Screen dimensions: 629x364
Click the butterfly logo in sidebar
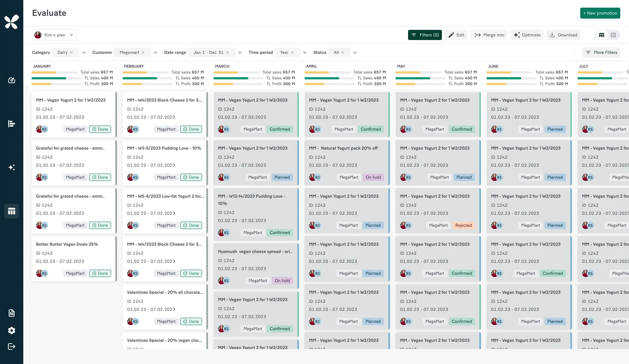tap(12, 22)
